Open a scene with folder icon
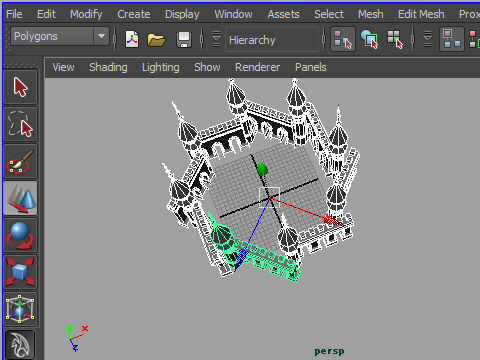The image size is (480, 360). click(x=156, y=40)
